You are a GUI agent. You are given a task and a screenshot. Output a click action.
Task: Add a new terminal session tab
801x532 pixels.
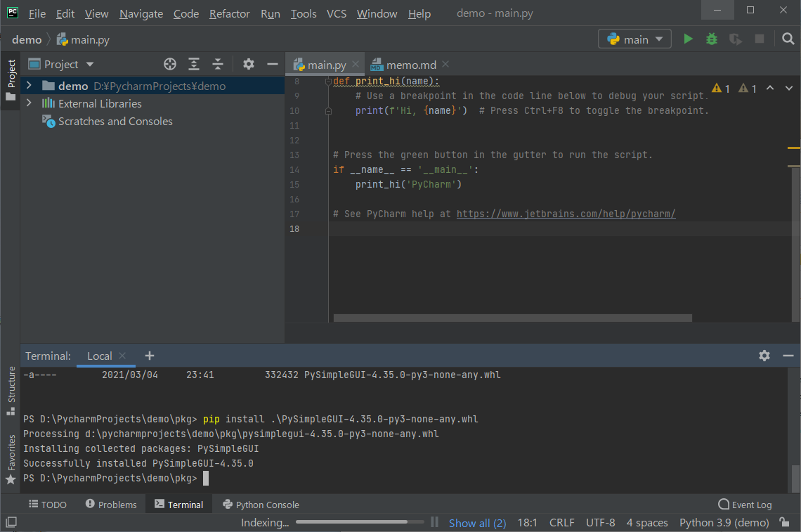coord(149,356)
